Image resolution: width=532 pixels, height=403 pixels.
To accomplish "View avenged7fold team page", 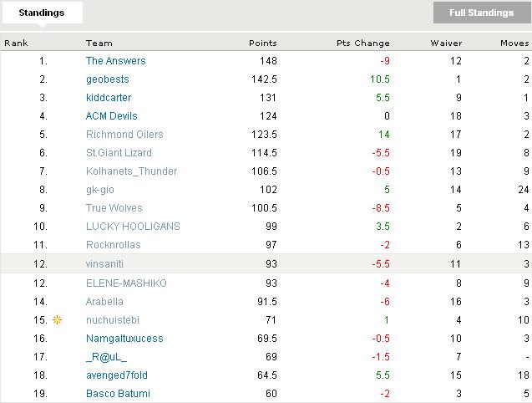I will pos(116,375).
